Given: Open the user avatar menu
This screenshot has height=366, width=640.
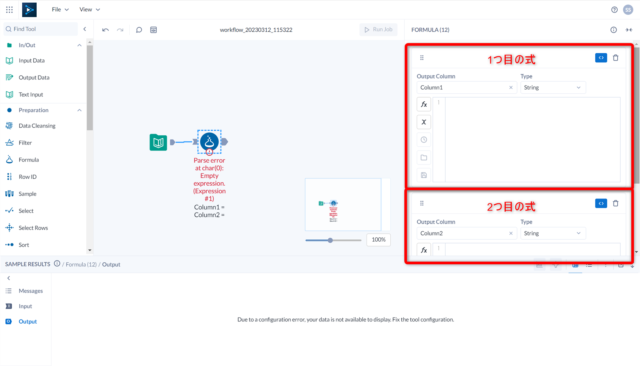Looking at the screenshot, I should pyautogui.click(x=628, y=10).
